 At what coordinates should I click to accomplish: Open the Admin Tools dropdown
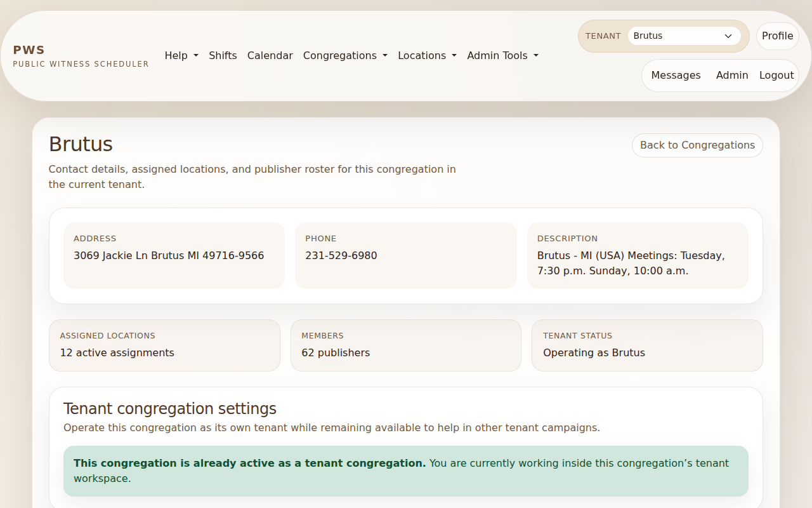(x=502, y=56)
